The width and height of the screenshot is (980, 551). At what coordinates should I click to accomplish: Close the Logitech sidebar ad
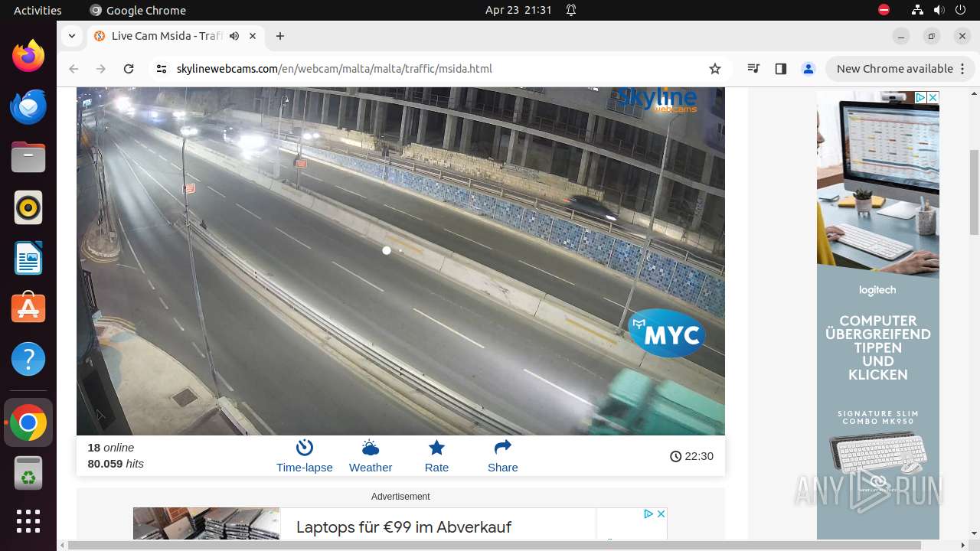tap(933, 97)
